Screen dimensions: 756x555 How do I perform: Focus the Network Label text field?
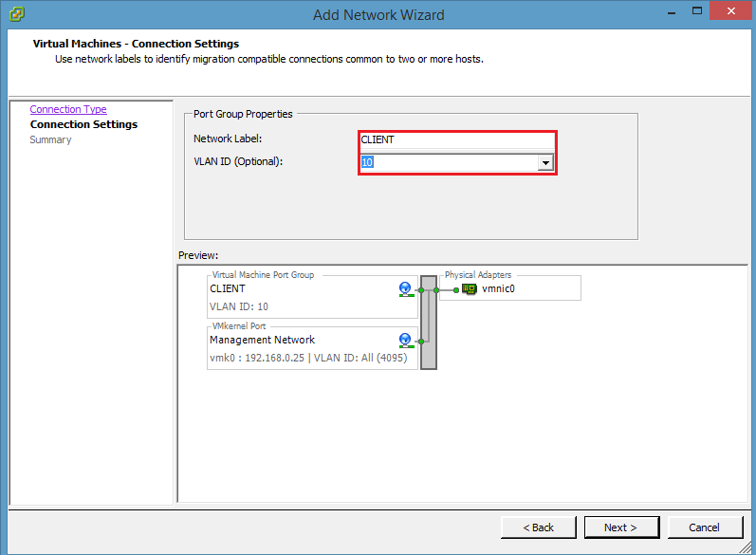(x=455, y=139)
